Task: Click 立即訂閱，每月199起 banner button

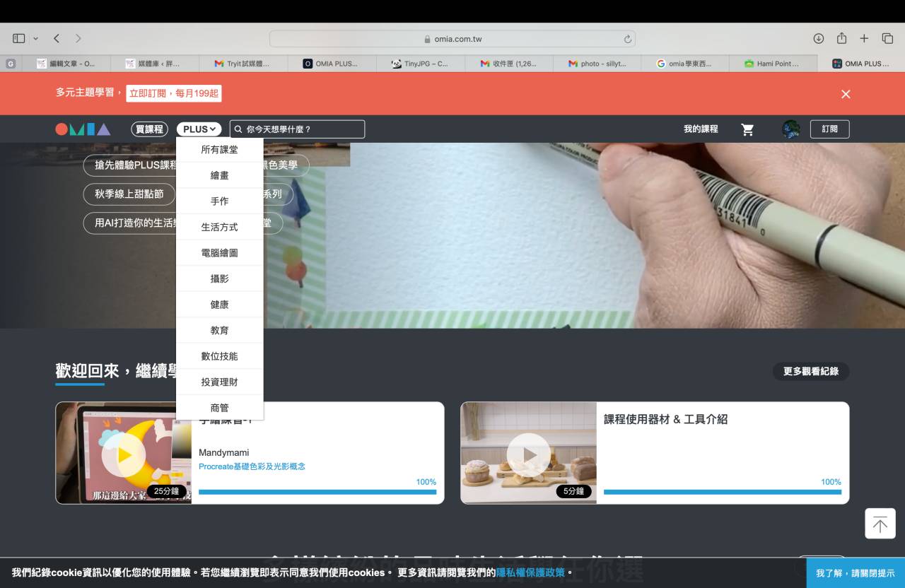Action: [174, 93]
